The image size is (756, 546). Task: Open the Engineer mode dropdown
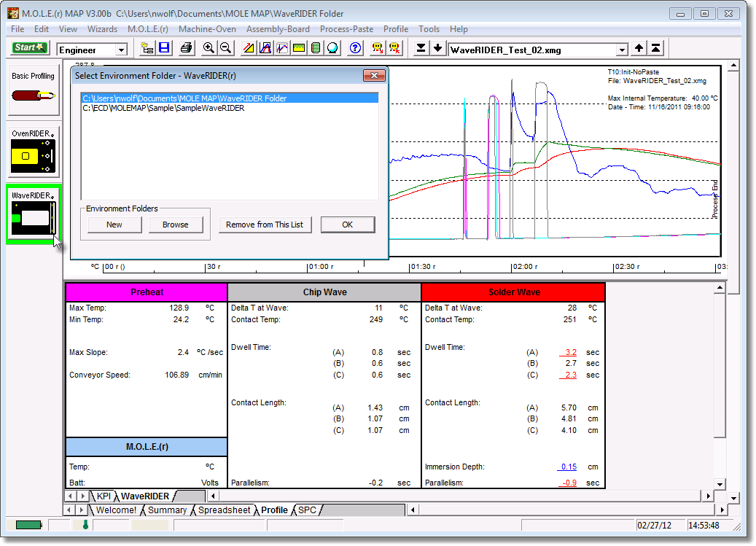122,50
